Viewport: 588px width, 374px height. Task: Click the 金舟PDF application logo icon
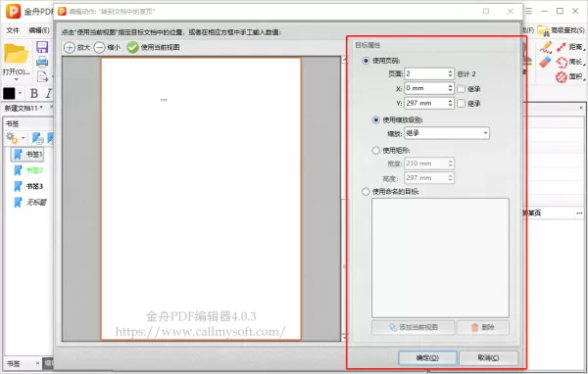(13, 11)
